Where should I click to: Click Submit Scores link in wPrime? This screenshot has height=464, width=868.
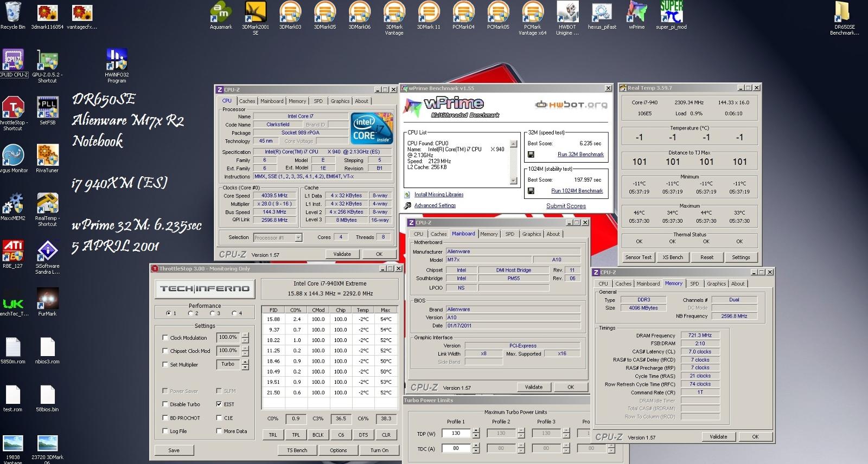566,206
